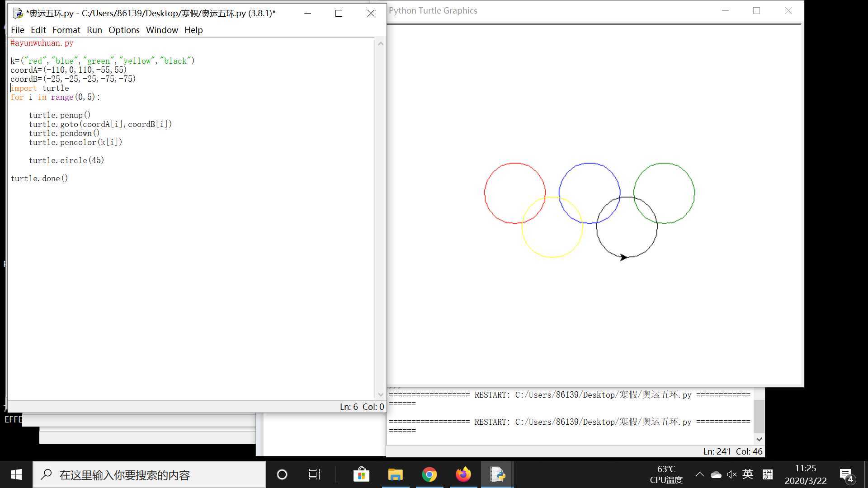Click the turtle.pencolor(k[i]) line
868x488 pixels.
[75, 142]
